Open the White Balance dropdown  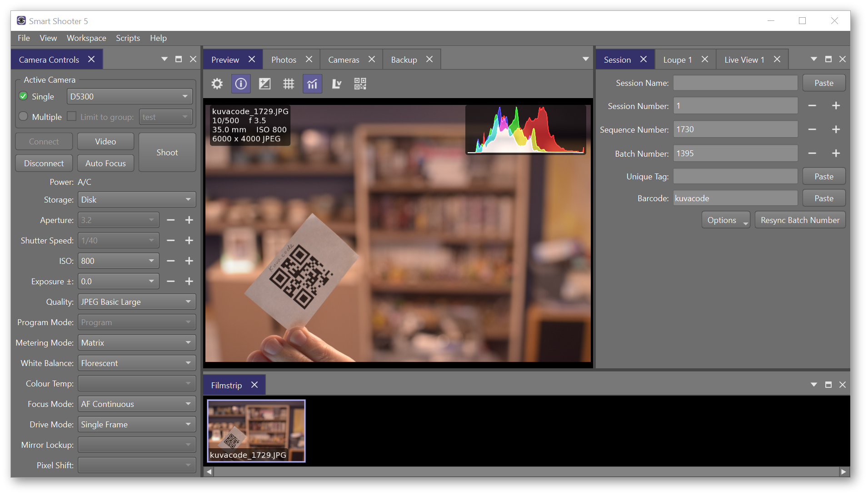[x=136, y=363]
